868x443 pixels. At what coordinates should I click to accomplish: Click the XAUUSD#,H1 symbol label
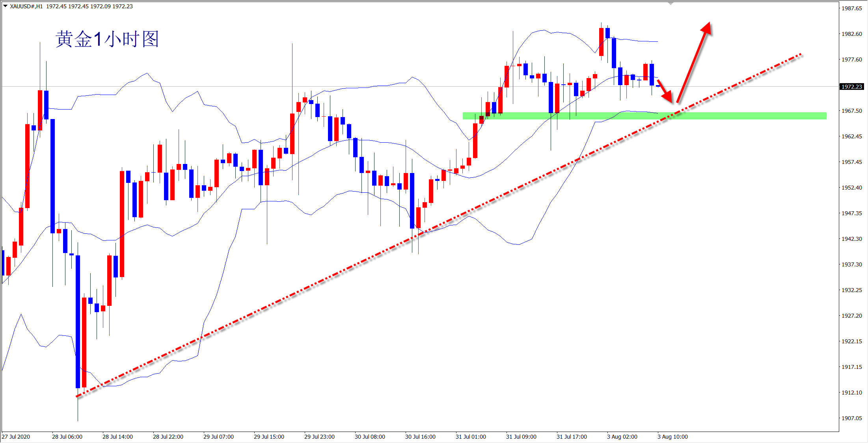tap(26, 6)
